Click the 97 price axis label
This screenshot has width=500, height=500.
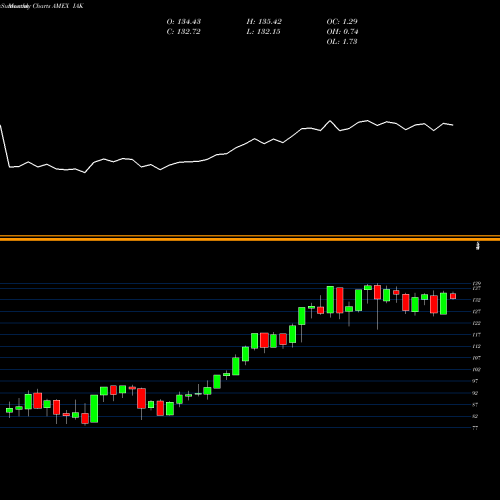(475, 381)
